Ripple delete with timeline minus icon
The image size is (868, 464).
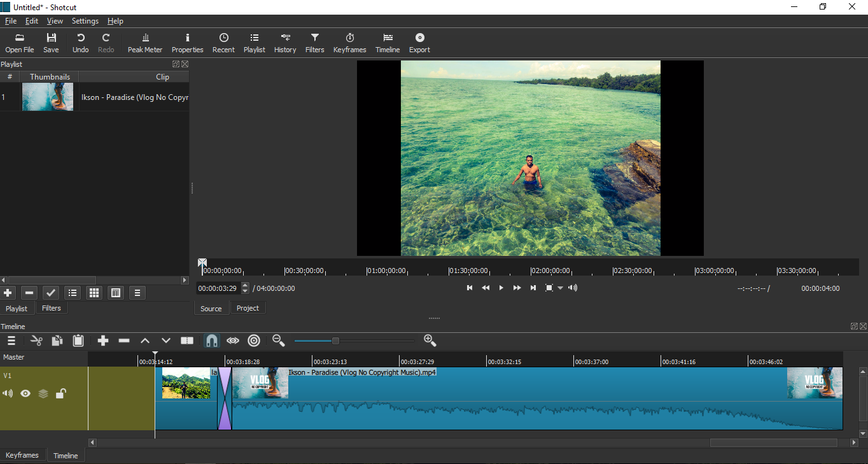tap(124, 341)
